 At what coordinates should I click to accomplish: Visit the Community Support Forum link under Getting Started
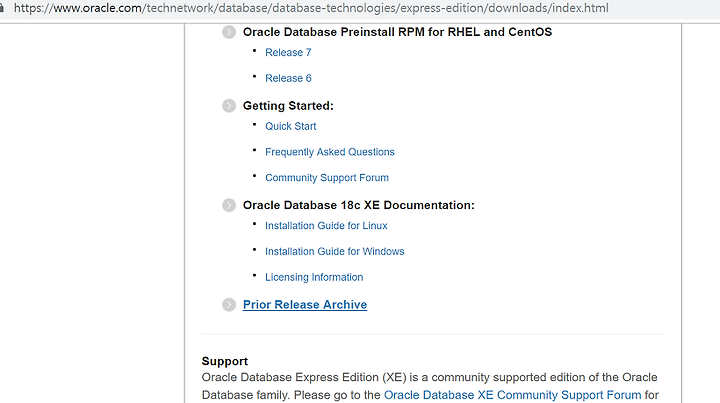coord(326,178)
